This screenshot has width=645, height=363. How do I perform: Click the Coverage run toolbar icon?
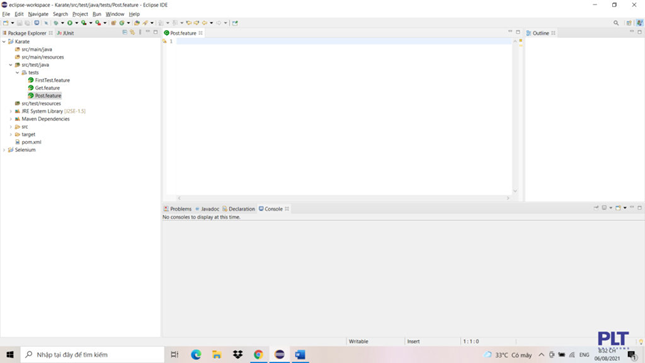tap(84, 23)
